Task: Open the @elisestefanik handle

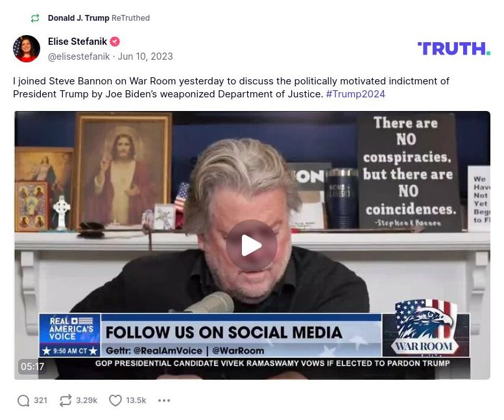Action: coord(78,56)
